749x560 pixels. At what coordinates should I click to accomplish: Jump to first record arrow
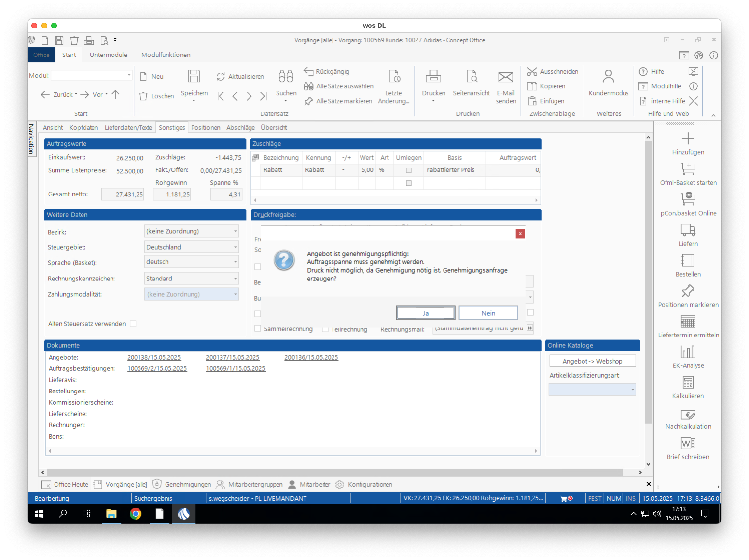point(221,96)
